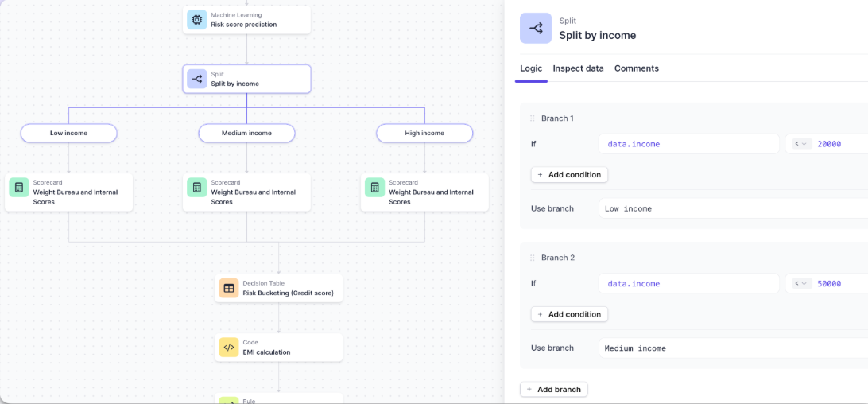Select the High income branch pill

click(424, 133)
